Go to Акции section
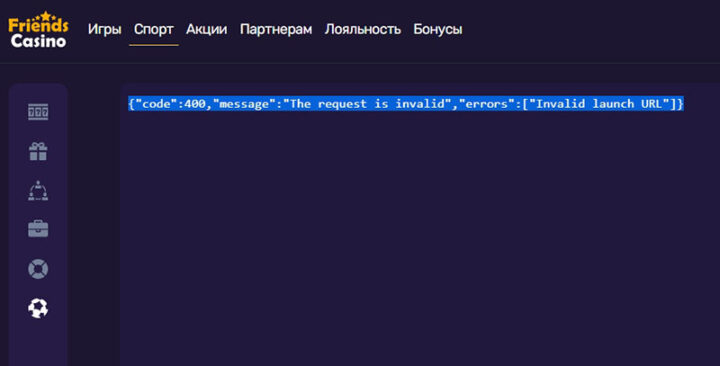 [x=207, y=29]
